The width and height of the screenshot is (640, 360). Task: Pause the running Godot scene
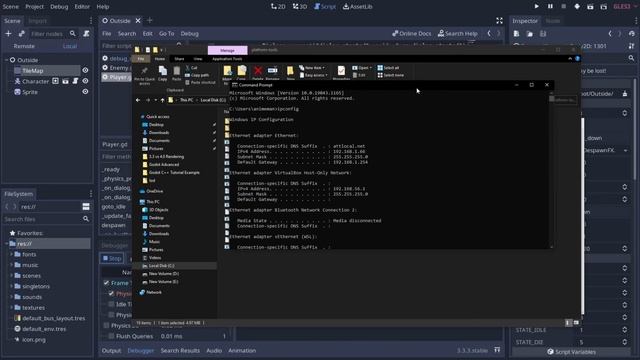tap(550, 7)
